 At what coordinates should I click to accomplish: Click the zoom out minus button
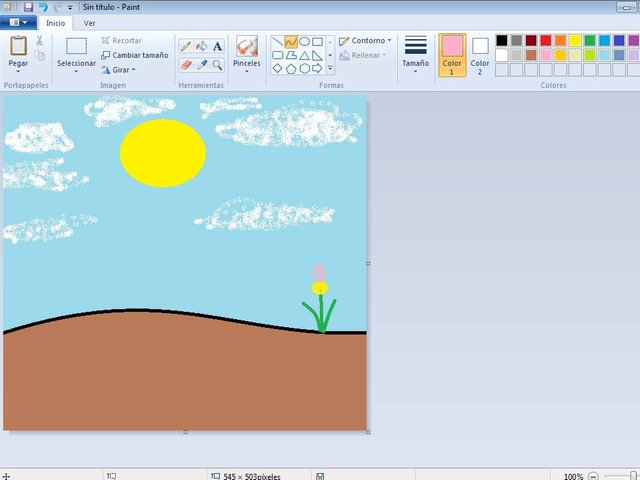click(x=593, y=476)
